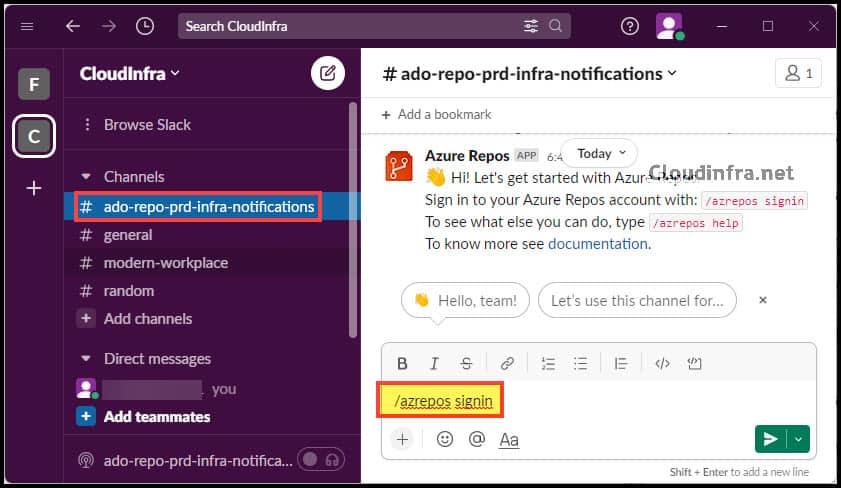Screen dimensions: 841x488
Task: Toggle strikethrough formatting
Action: pos(466,364)
